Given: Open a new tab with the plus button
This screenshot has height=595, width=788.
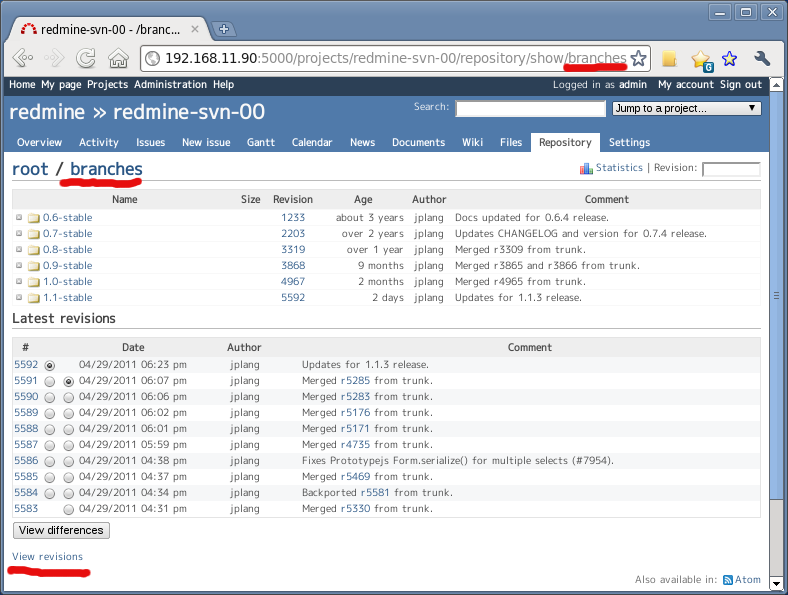Looking at the screenshot, I should click(224, 29).
